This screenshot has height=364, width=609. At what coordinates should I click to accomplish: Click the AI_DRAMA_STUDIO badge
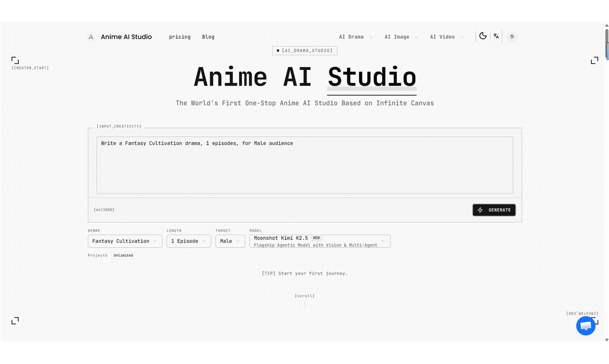(305, 50)
